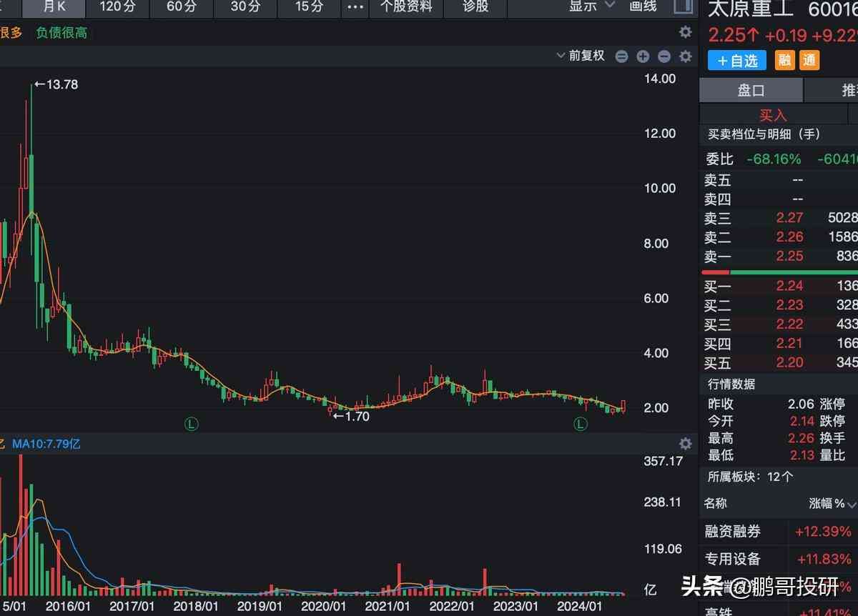The height and width of the screenshot is (616, 858).
Task: Click the plus zoom icon beside 前复权
Action: click(643, 56)
